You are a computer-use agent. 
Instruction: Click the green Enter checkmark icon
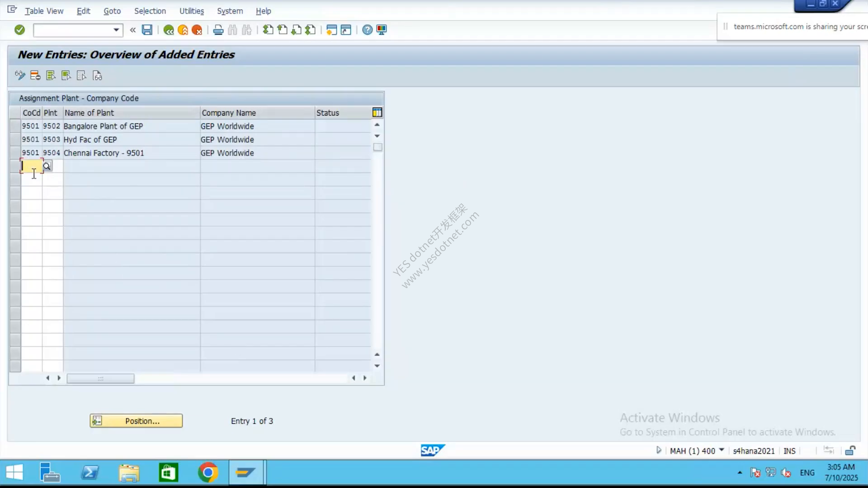(x=19, y=30)
